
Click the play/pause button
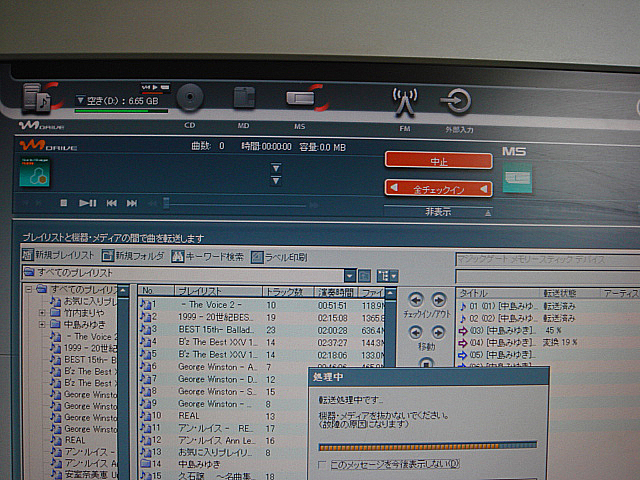pos(87,203)
